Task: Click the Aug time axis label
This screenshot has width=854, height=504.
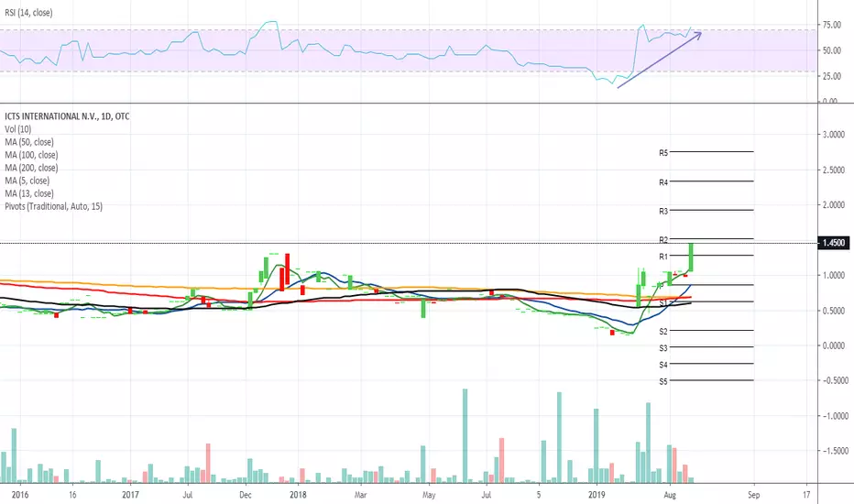Action: 670,495
